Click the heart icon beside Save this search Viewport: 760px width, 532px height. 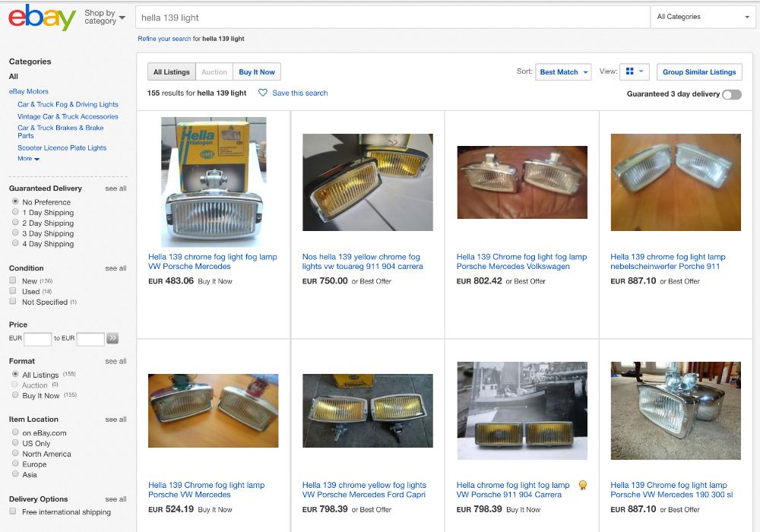(x=263, y=93)
